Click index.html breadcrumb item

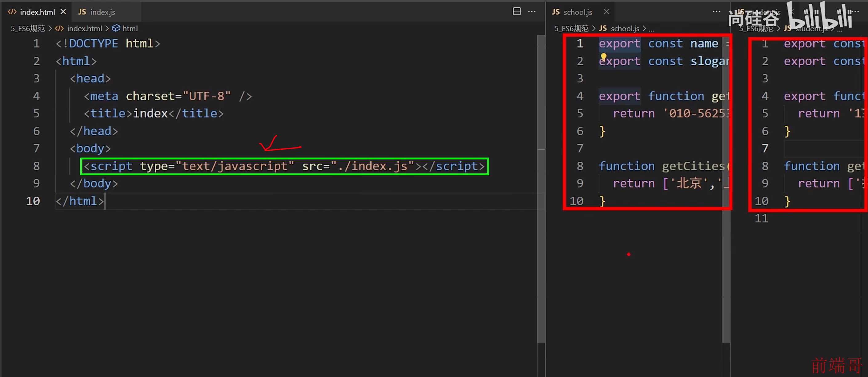pyautogui.click(x=84, y=28)
